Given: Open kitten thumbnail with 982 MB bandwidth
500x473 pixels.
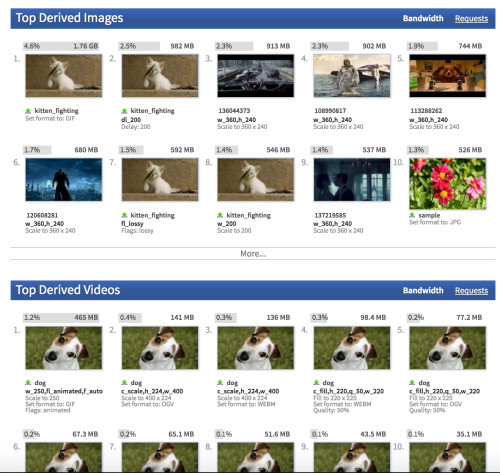Looking at the screenshot, I should coord(160,76).
